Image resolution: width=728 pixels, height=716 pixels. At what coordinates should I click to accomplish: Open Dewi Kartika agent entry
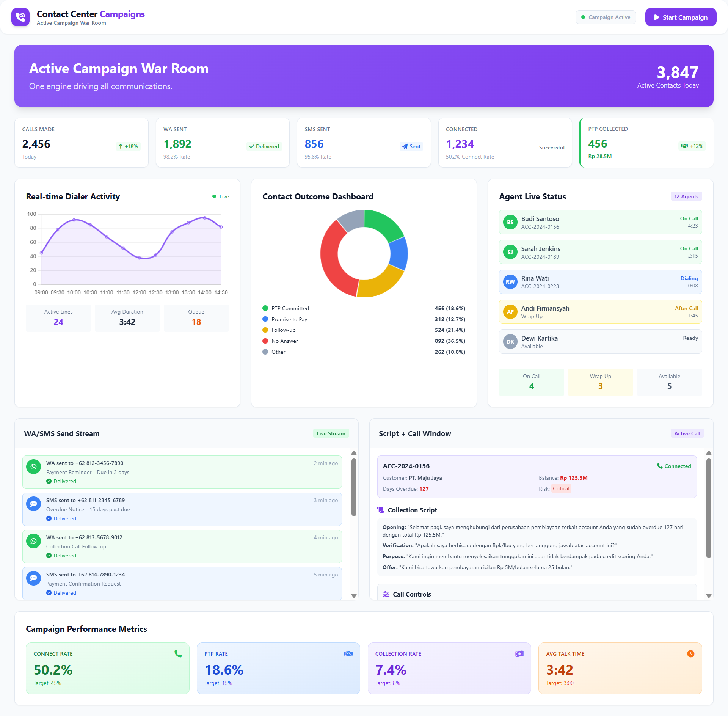click(600, 342)
